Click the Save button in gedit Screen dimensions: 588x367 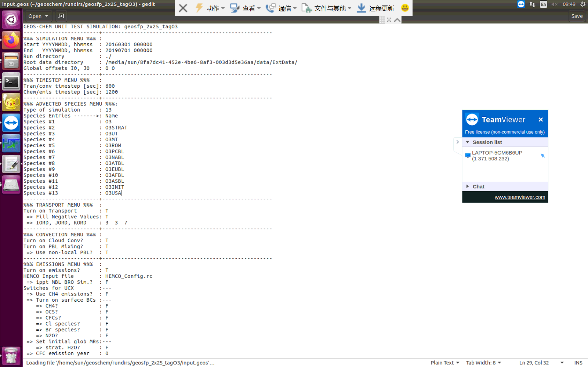click(x=577, y=16)
